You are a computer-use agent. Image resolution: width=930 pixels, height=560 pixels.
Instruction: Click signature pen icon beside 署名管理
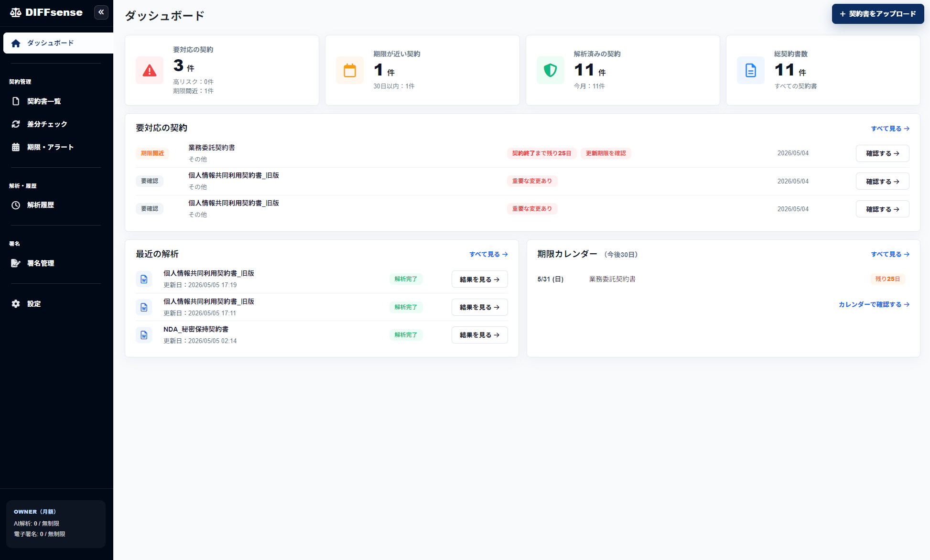[16, 263]
